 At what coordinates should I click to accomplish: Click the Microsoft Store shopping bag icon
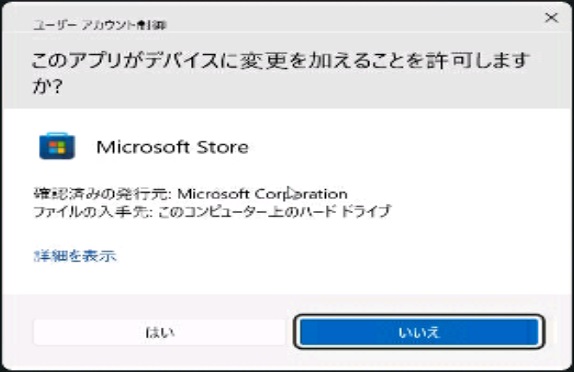(x=57, y=146)
